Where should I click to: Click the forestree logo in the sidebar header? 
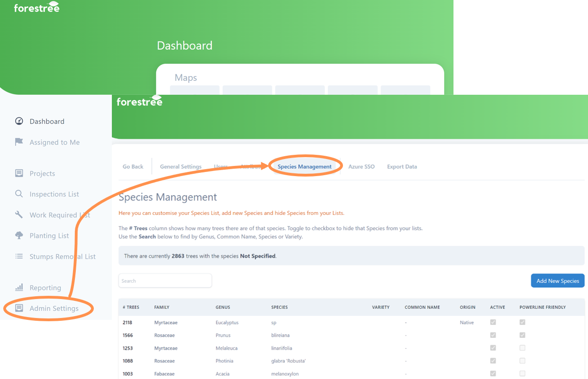37,7
